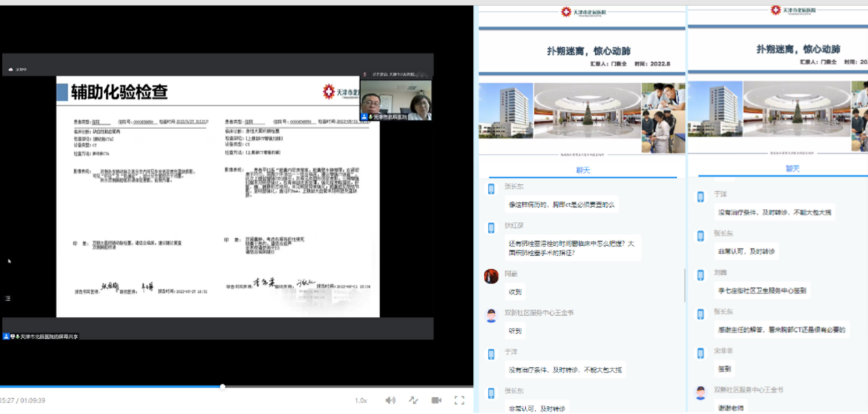Click the 天津市北辰医院 logo atop left panel
Screen dimensions: 868x414
tap(582, 12)
